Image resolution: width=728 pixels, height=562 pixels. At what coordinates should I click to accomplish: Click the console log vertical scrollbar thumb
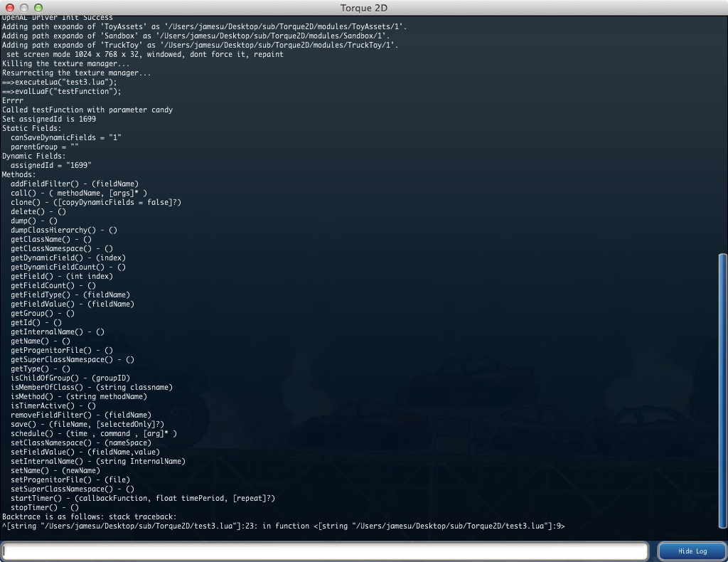tap(723, 390)
